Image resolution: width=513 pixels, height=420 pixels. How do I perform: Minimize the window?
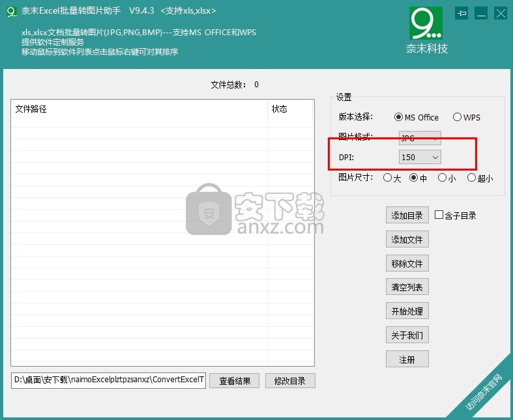click(x=481, y=14)
